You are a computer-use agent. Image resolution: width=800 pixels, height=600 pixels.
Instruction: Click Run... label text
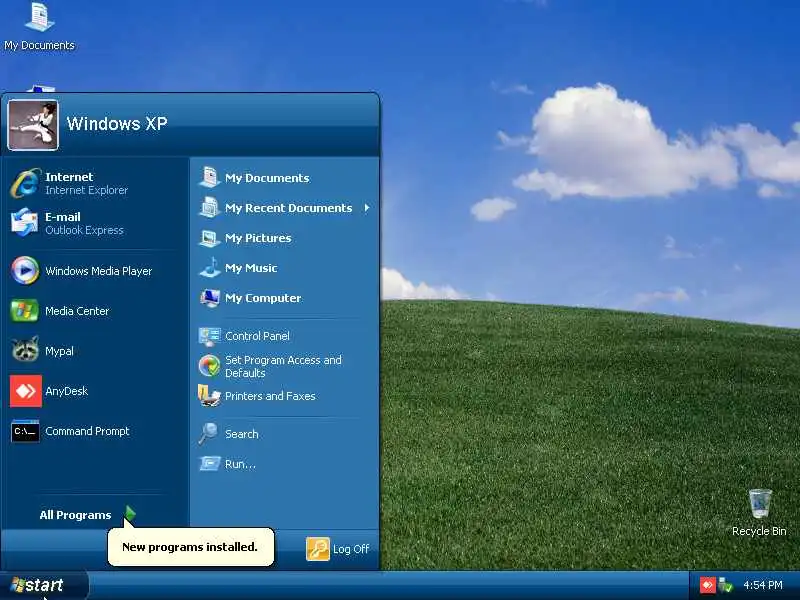click(240, 464)
